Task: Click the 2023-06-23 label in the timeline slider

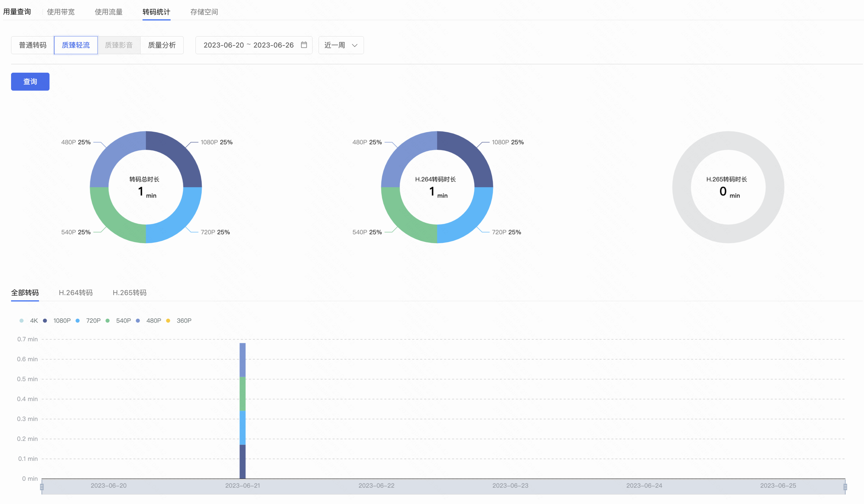Action: pyautogui.click(x=511, y=486)
